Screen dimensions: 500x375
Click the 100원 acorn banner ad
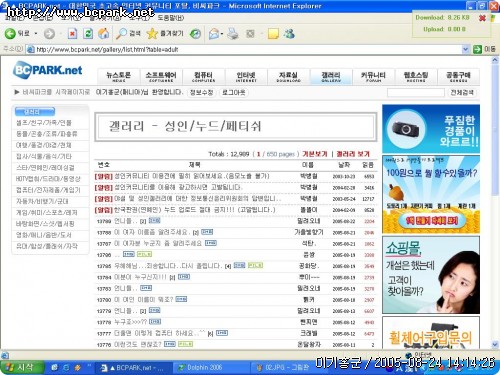coord(431,195)
